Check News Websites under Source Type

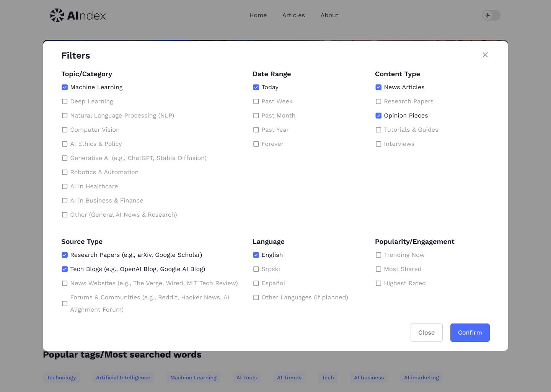tap(65, 283)
